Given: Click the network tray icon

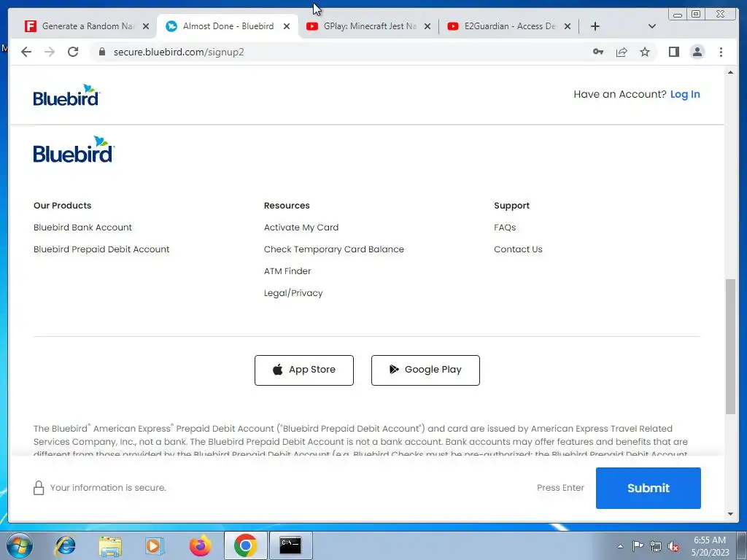Looking at the screenshot, I should click(656, 546).
